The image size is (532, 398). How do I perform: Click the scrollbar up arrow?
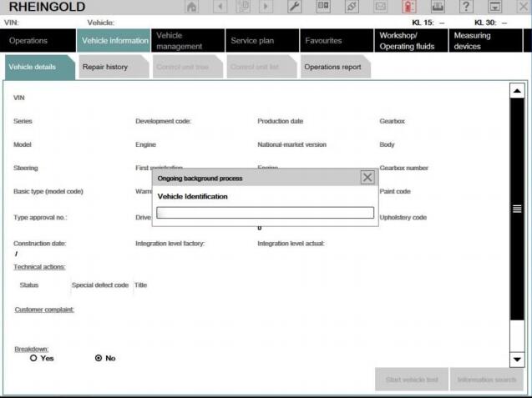point(517,91)
